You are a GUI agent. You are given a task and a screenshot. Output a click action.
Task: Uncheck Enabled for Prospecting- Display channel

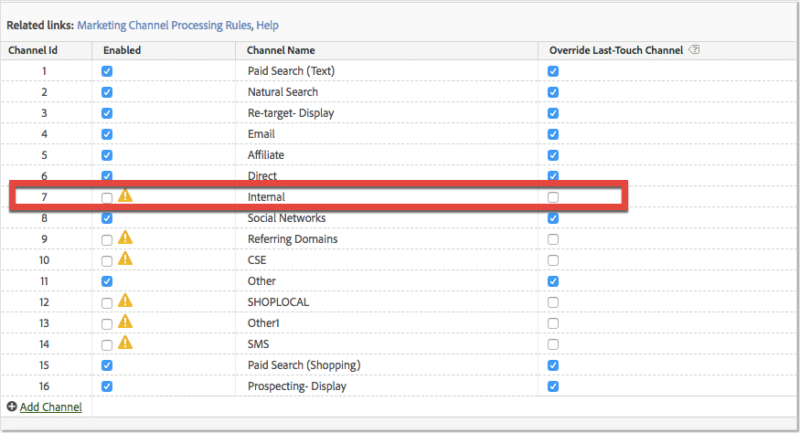click(x=107, y=386)
